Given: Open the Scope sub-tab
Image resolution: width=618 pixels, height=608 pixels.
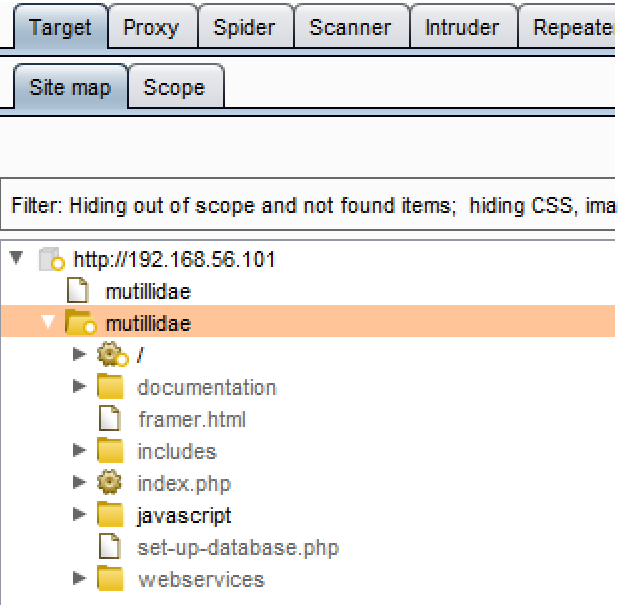Looking at the screenshot, I should tap(174, 87).
